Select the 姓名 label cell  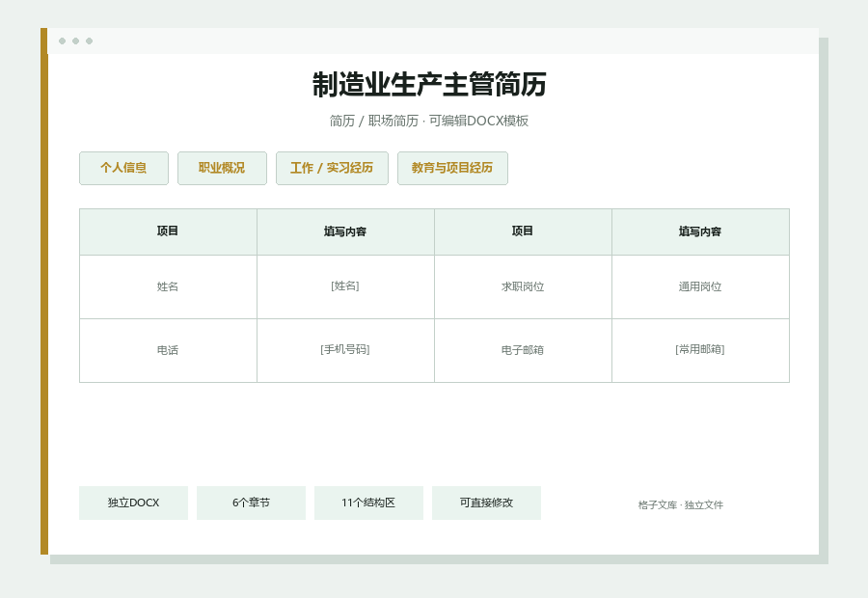pyautogui.click(x=168, y=286)
